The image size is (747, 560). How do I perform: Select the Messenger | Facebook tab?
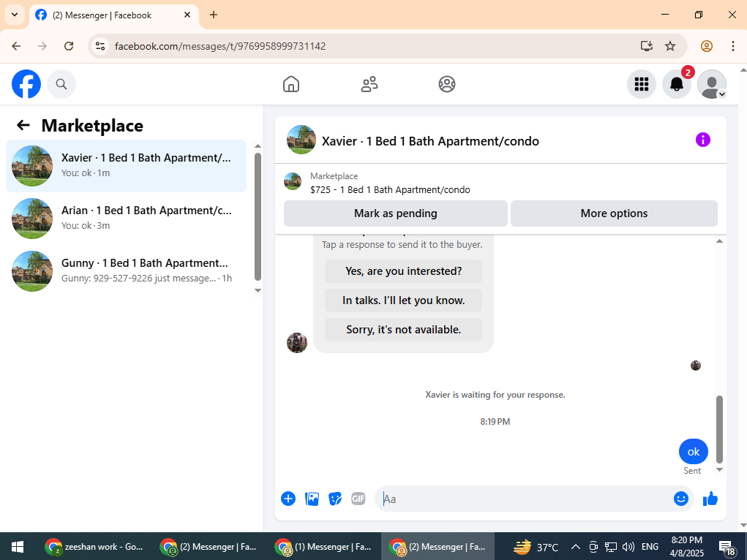[113, 15]
